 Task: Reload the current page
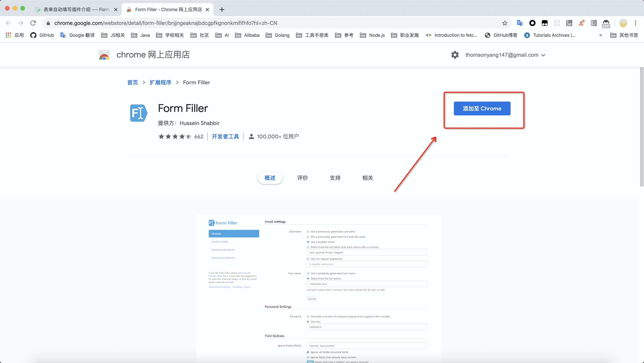pyautogui.click(x=33, y=23)
